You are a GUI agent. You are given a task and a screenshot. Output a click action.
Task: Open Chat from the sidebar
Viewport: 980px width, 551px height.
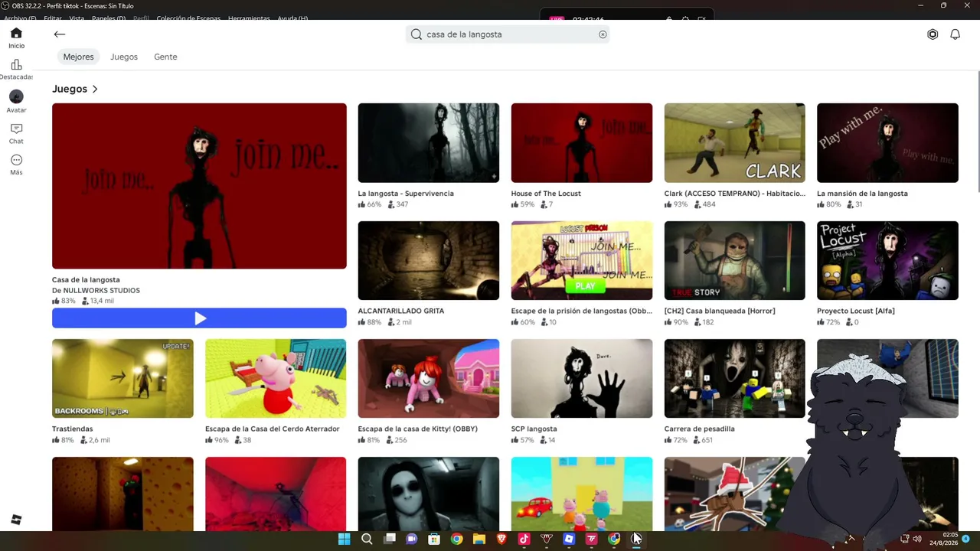pos(16,133)
